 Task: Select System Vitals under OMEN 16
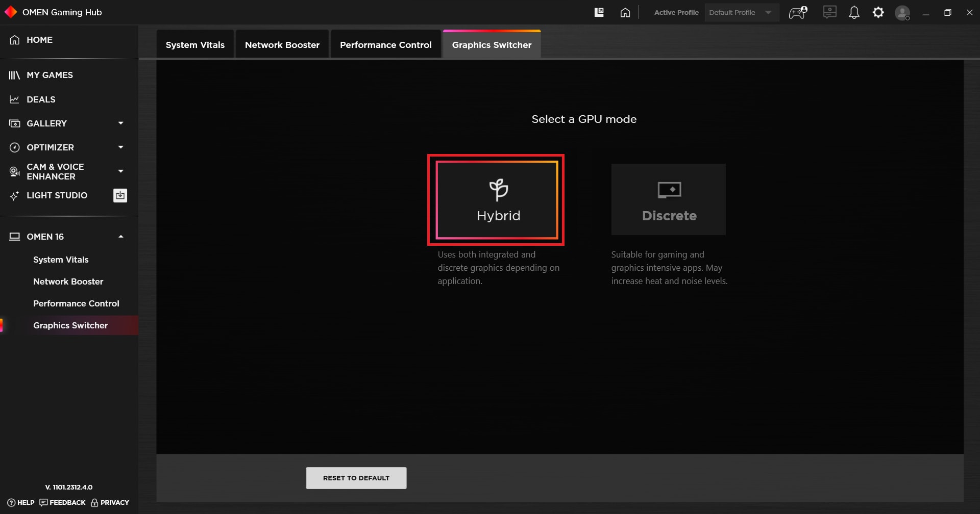[61, 260]
